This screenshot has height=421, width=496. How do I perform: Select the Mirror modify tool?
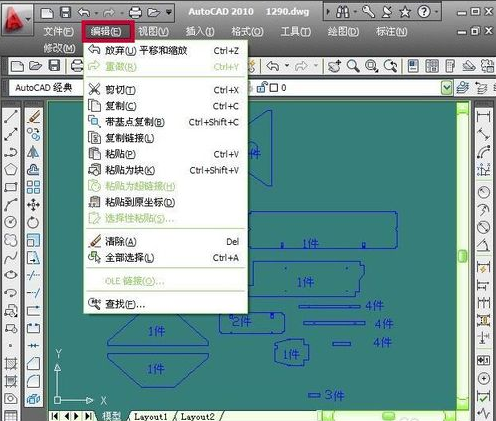(x=33, y=152)
